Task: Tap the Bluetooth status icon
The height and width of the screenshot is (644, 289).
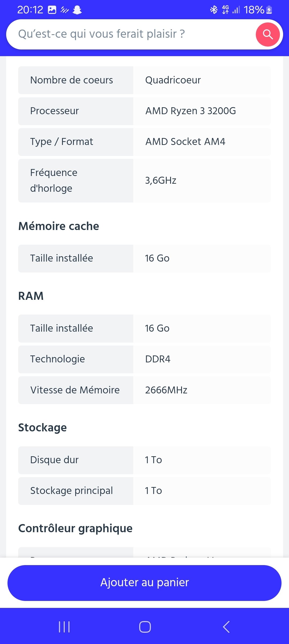Action: coord(214,10)
